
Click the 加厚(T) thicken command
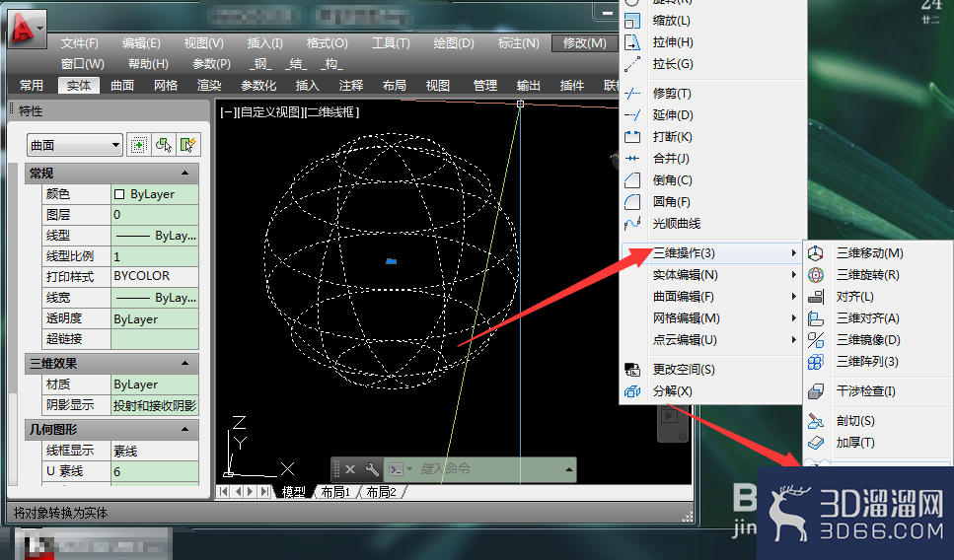click(855, 443)
